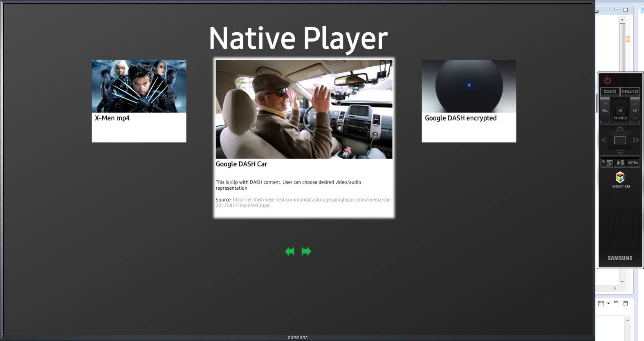Go channel down on the remote
Screen dimensions: 644x341
pyautogui.click(x=635, y=118)
